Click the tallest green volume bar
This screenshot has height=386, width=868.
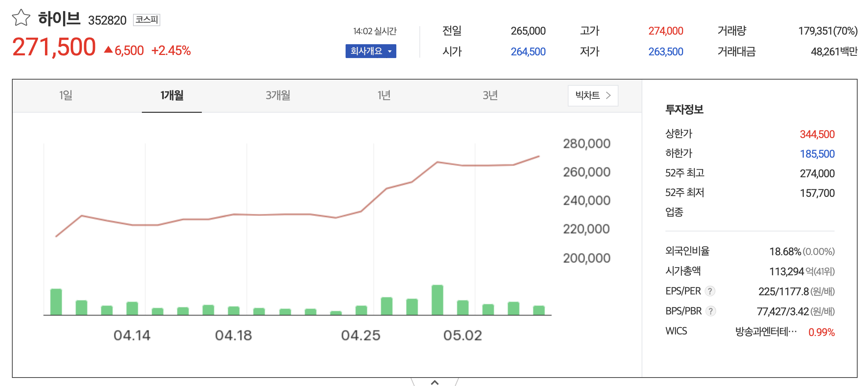[437, 300]
